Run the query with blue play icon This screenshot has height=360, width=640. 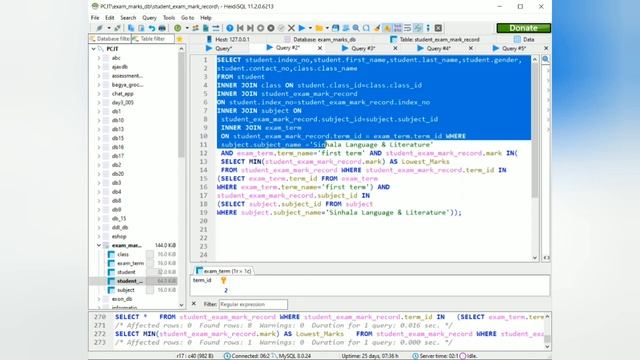pos(302,28)
